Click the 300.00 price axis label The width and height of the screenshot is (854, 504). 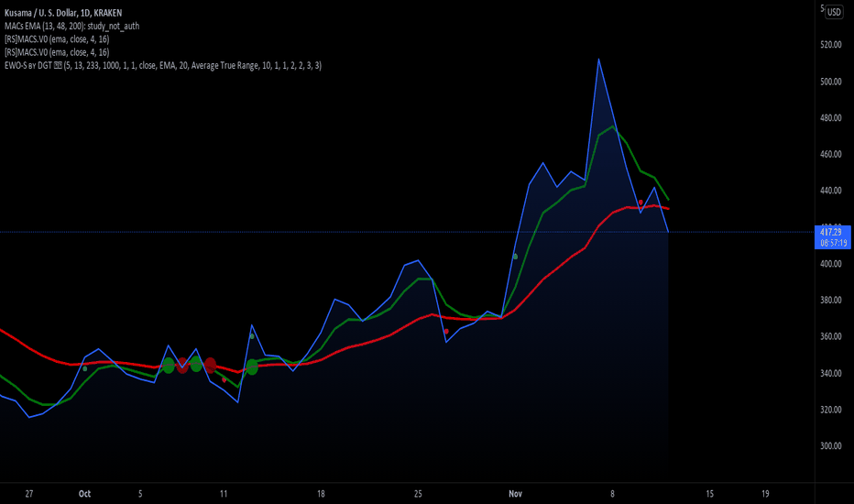(830, 445)
